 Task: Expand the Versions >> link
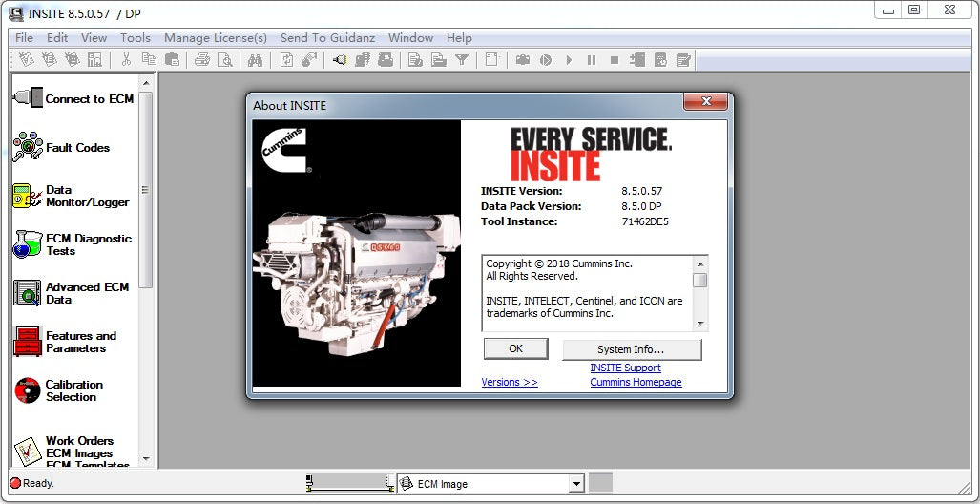(x=510, y=382)
